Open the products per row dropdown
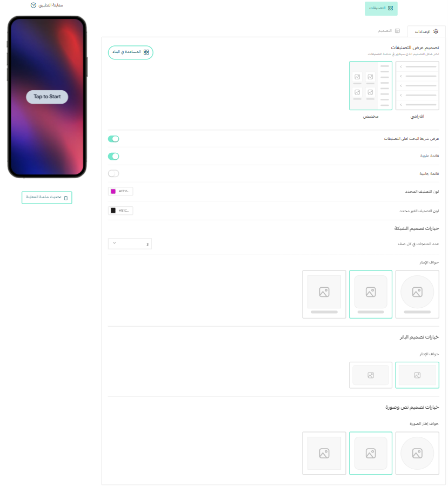This screenshot has width=448, height=487. (x=130, y=244)
